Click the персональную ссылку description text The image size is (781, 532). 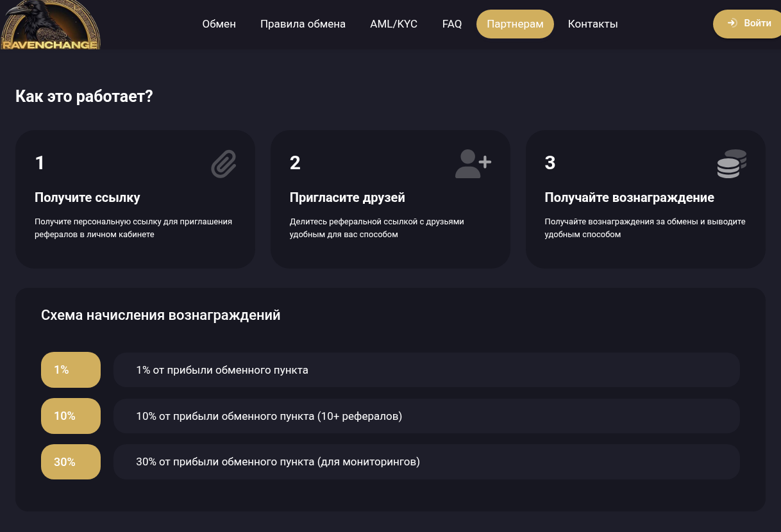[x=133, y=228]
